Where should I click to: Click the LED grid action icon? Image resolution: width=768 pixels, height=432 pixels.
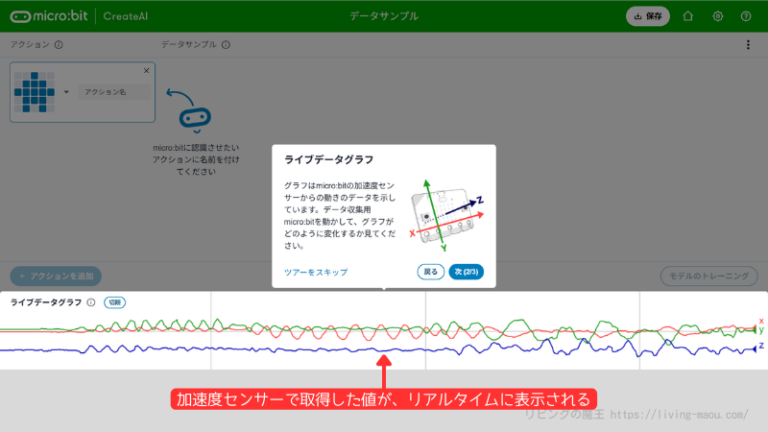(x=36, y=91)
